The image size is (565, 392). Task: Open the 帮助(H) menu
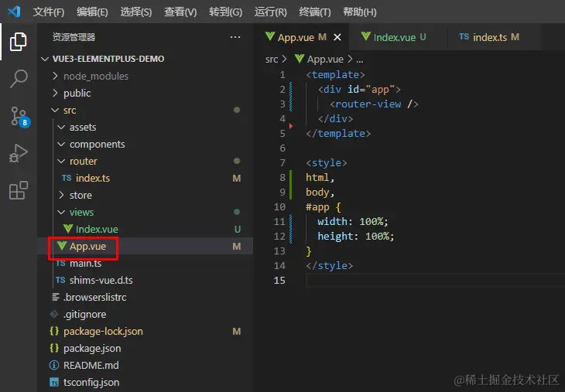click(360, 12)
